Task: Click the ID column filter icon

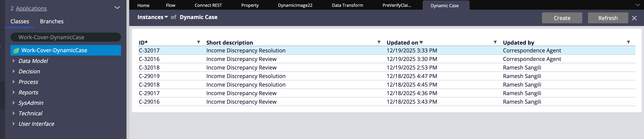Action: point(198,42)
